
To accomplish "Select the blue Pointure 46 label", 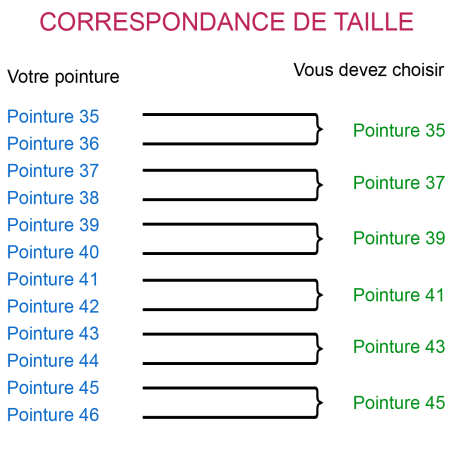I will [x=53, y=415].
